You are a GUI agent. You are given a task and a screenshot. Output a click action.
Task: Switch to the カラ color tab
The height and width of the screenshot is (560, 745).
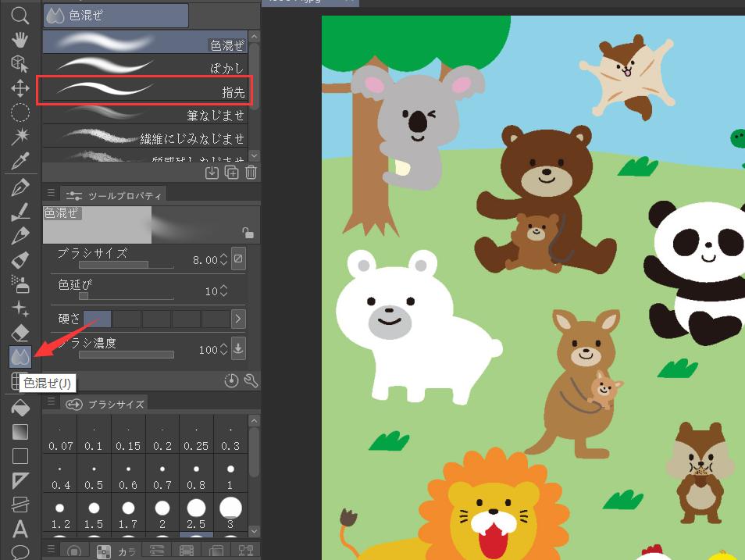point(116,551)
